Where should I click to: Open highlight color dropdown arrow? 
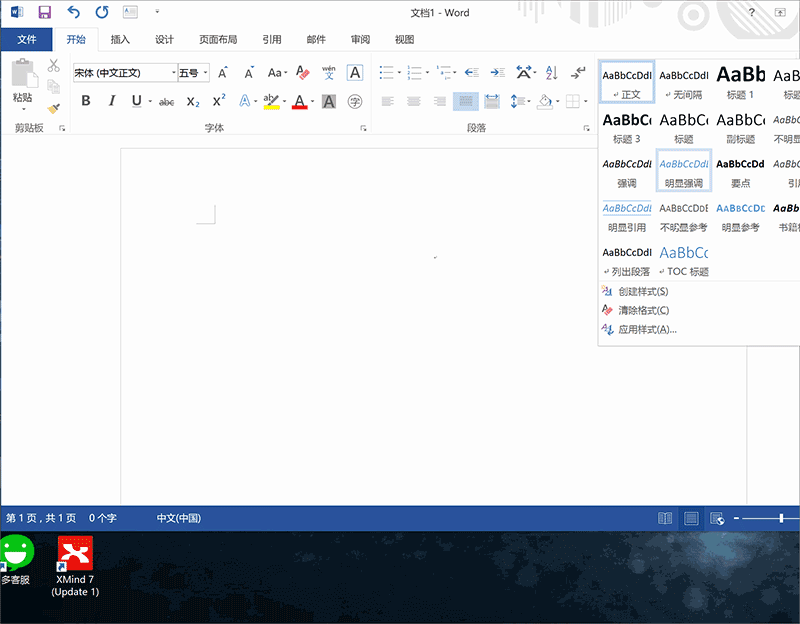click(x=284, y=102)
